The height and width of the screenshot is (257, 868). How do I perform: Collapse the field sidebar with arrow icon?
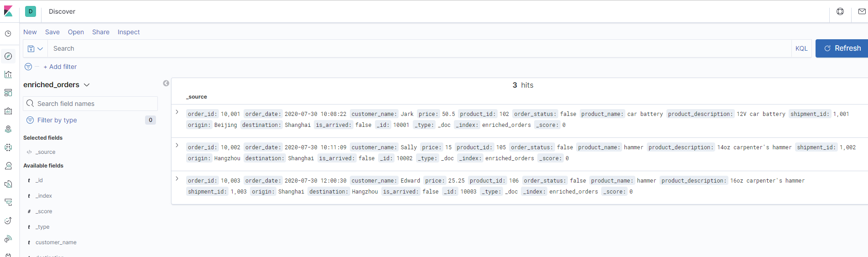coord(166,83)
